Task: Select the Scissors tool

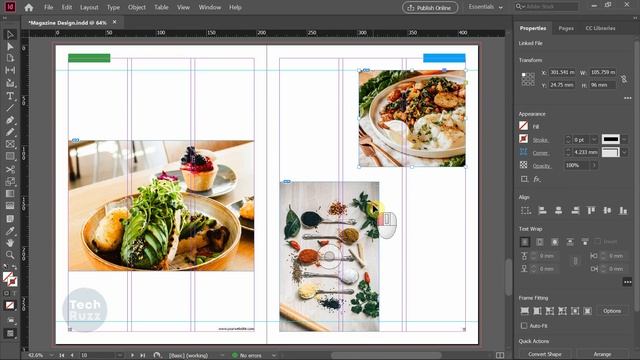Action: pos(10,169)
